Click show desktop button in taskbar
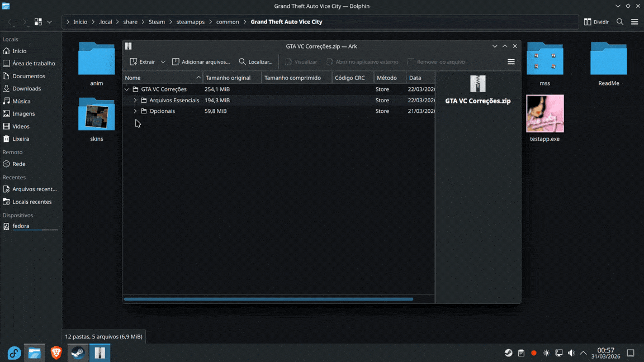644x362 pixels. (631, 353)
